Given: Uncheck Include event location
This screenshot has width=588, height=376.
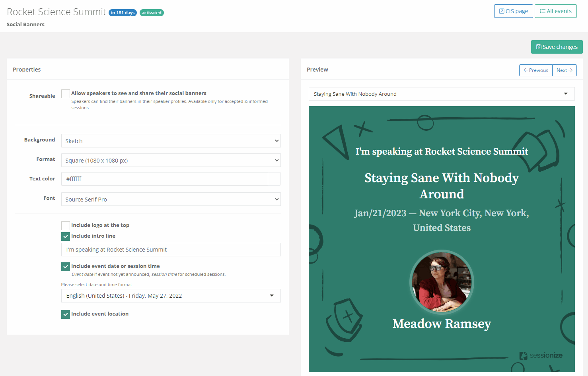Looking at the screenshot, I should click(x=66, y=314).
